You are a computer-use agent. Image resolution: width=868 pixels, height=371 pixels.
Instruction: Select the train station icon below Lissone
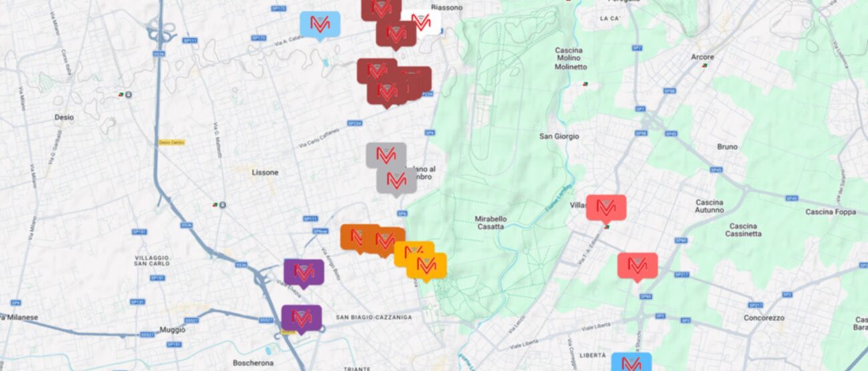point(219,204)
